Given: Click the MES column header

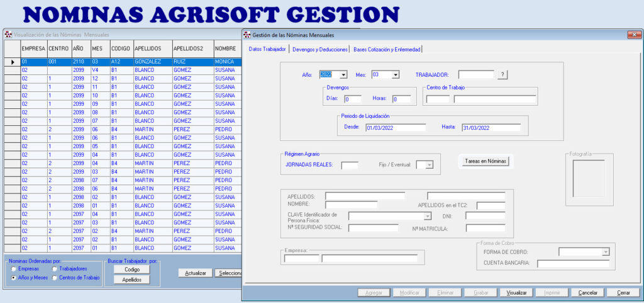Looking at the screenshot, I should pyautogui.click(x=101, y=49).
